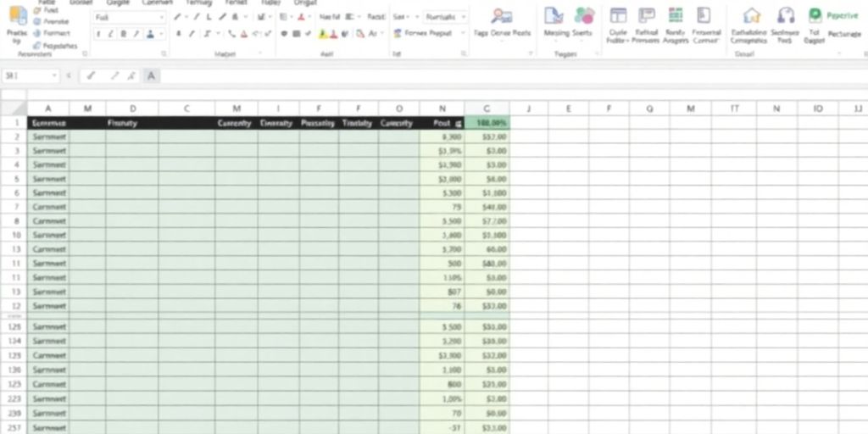868x434 pixels.
Task: Click the Pecturaje label in the ribbon
Action: pos(845,34)
